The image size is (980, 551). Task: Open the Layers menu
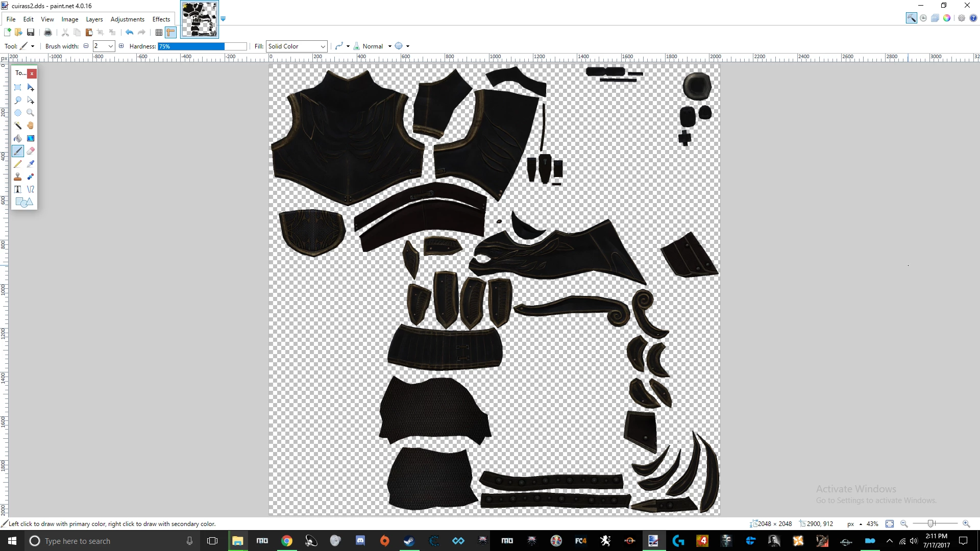coord(94,19)
